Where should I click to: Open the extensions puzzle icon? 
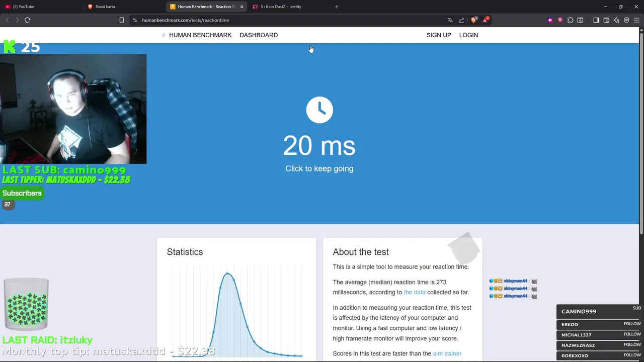tap(570, 20)
